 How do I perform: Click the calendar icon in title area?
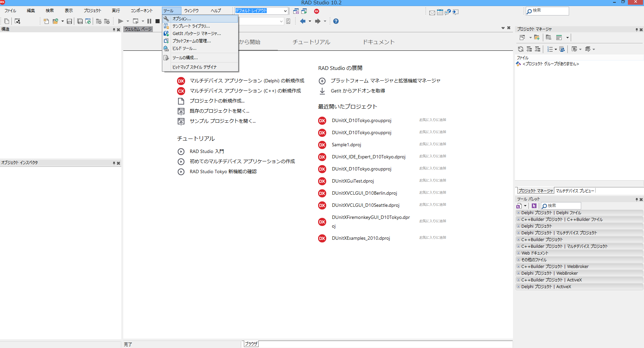440,12
